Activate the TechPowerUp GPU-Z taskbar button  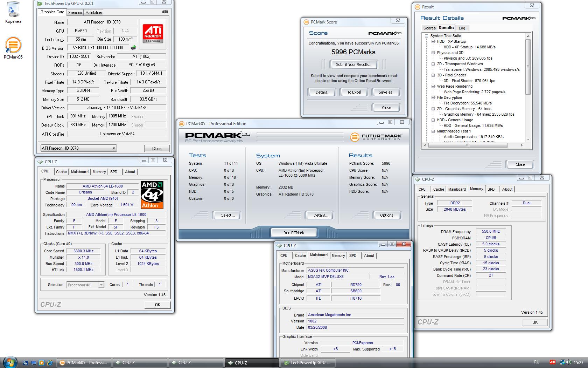[308, 363]
